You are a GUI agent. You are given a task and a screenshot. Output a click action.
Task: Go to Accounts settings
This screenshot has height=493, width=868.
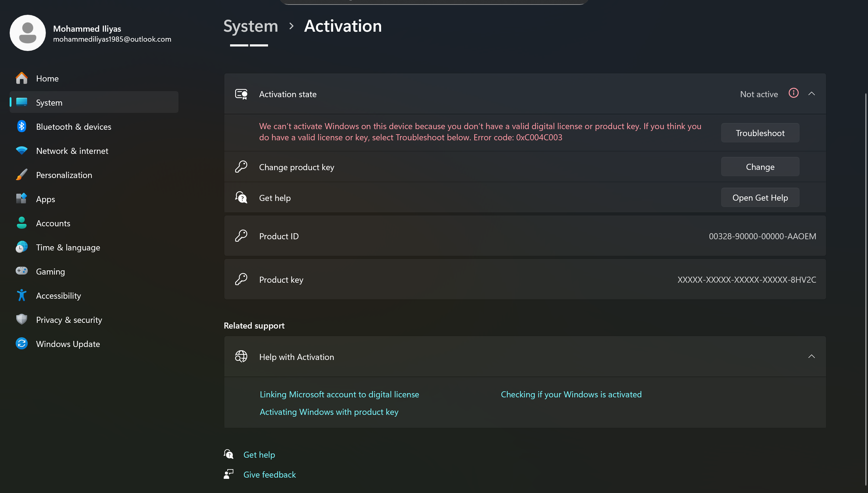(53, 223)
